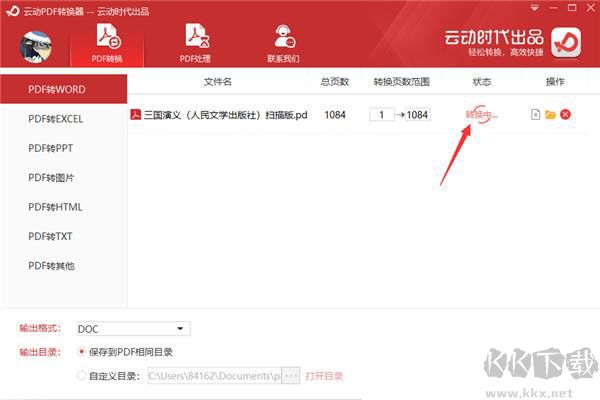600x400 pixels.
Task: Click the PDF file icon beside 三国演义
Action: click(136, 115)
